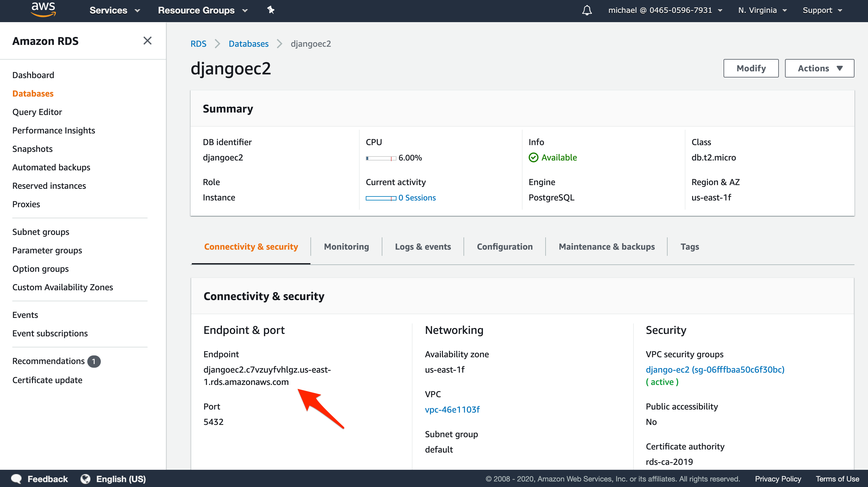Click the rds-ca-2019 certificate authority value
Screen dimensions: 868x487
click(x=669, y=462)
